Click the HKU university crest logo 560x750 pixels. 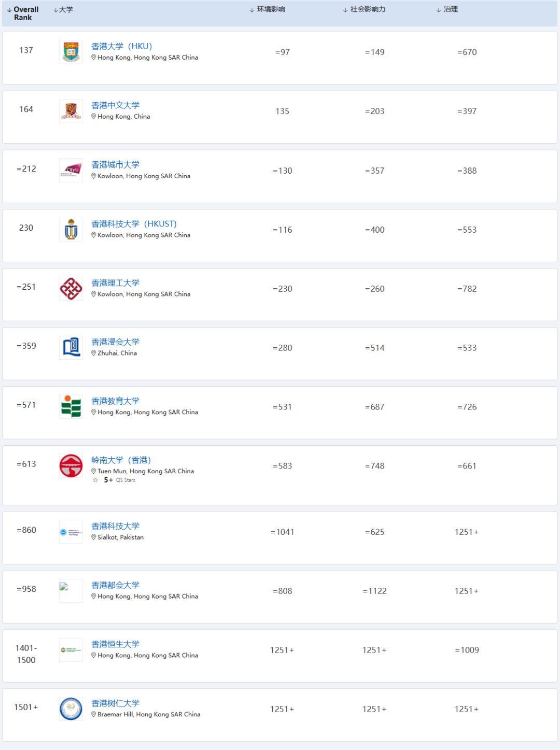tap(71, 52)
